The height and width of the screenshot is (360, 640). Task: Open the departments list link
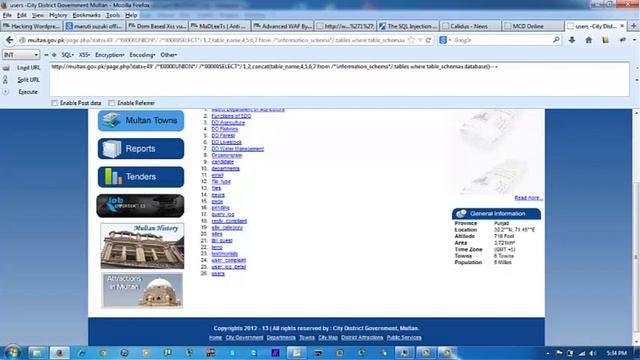(225, 168)
